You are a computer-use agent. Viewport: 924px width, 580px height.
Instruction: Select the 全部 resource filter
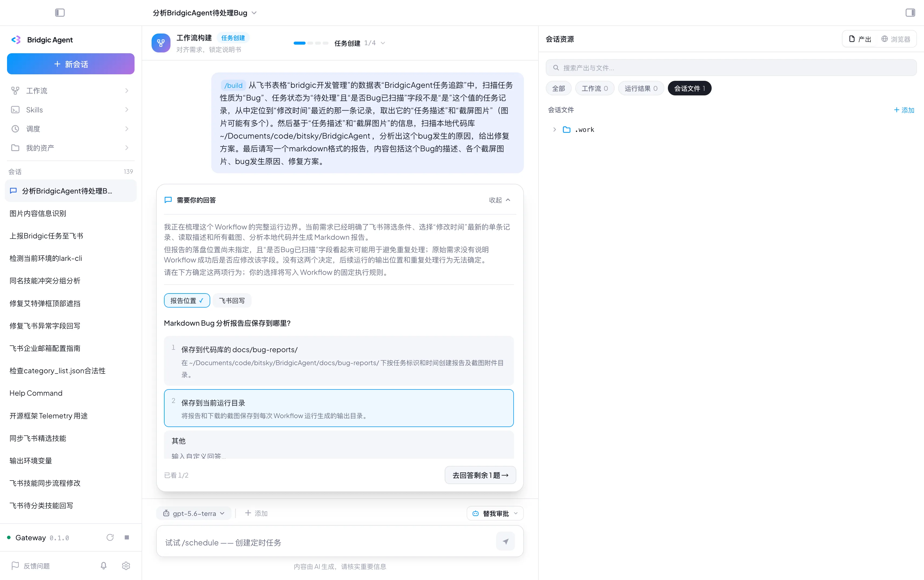point(558,88)
